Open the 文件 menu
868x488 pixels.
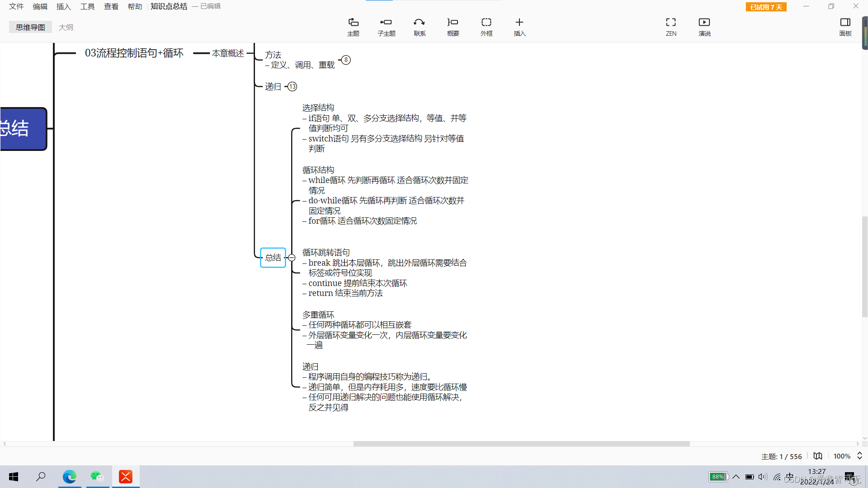(16, 6)
